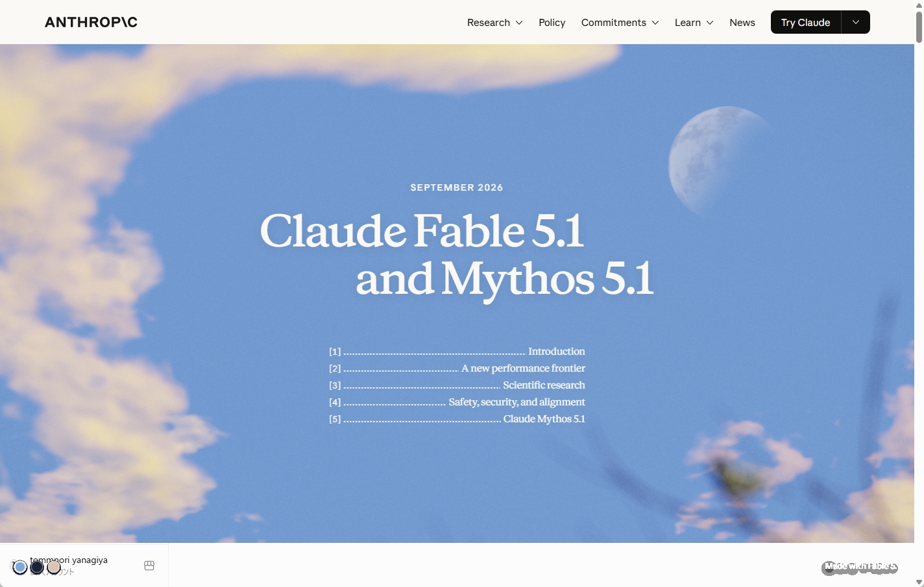This screenshot has height=587, width=924.
Task: Select the dark navy color swatch
Action: tap(37, 568)
